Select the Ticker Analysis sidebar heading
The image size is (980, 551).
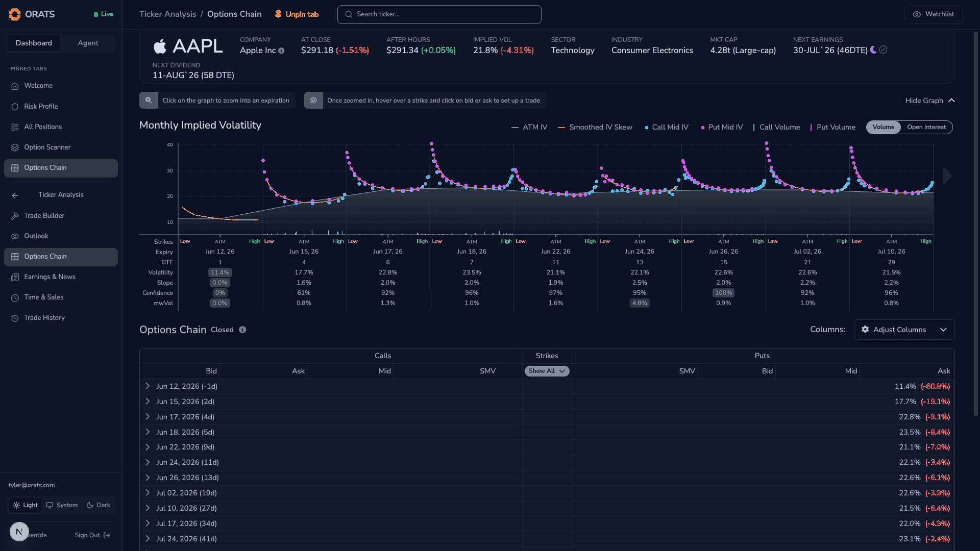tap(61, 195)
